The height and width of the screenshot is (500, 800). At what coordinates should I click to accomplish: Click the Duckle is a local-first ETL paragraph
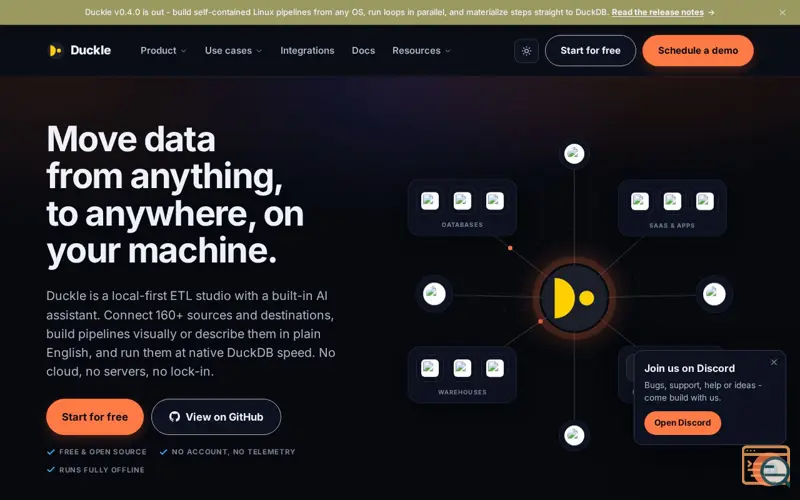(191, 334)
